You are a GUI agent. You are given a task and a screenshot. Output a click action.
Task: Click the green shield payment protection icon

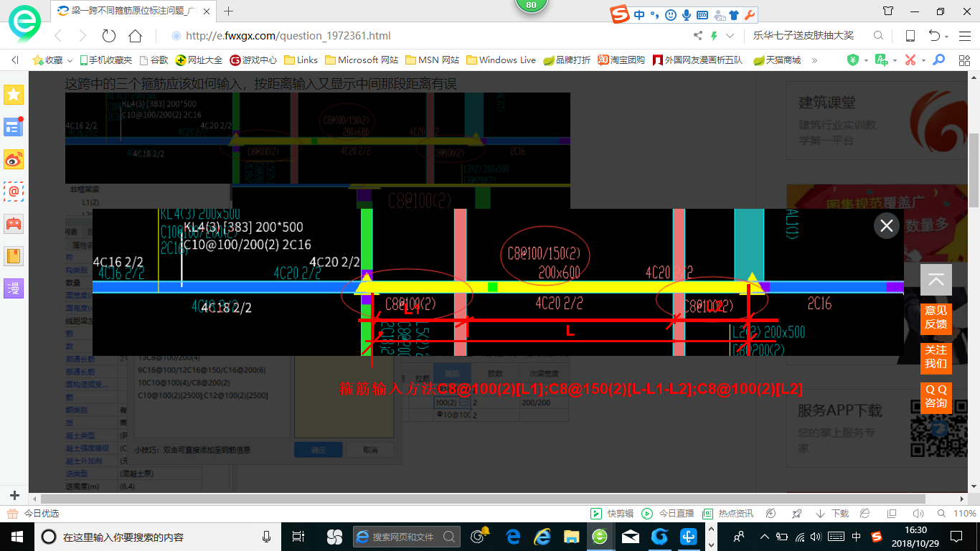tap(853, 60)
